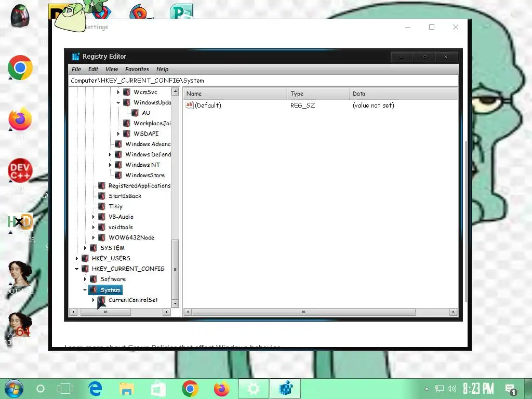Click the StartIsBack key icon
Screen dimensions: 532x399
(x=101, y=196)
